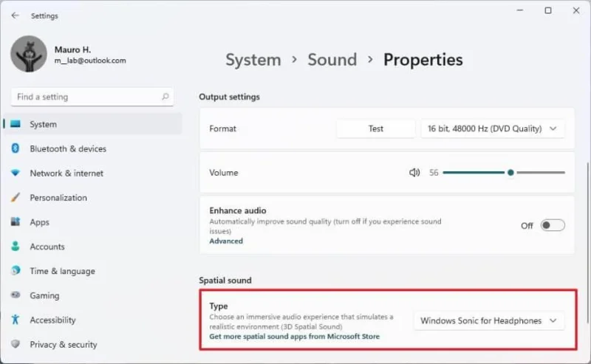Screen dimensions: 591x364
Task: Open Accounts settings page
Action: point(92,247)
